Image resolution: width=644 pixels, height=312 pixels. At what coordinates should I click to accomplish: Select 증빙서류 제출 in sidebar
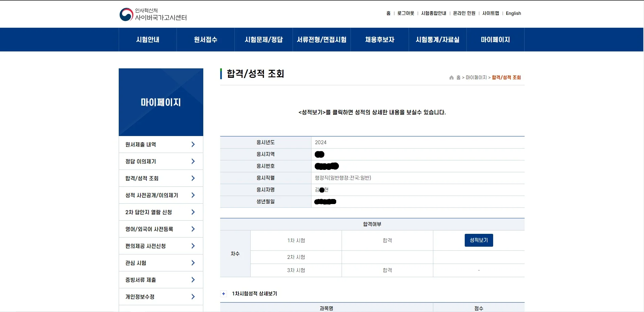[x=161, y=280]
